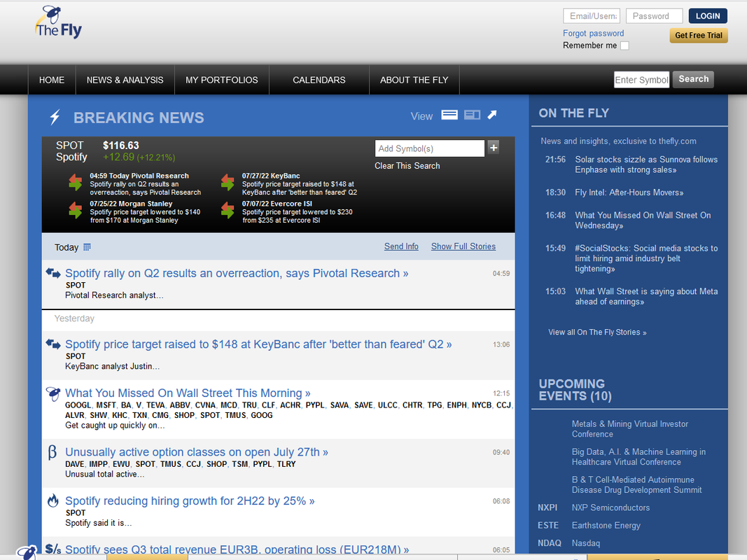The height and width of the screenshot is (560, 747).
Task: Click recommendation arrows icon for 07/27/22 KeyBanc
Action: [x=228, y=183]
